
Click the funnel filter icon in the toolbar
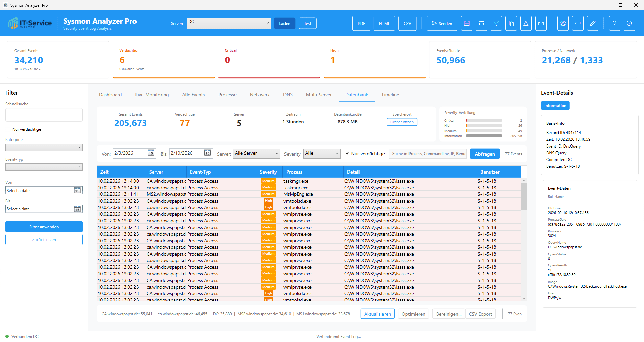click(x=496, y=23)
